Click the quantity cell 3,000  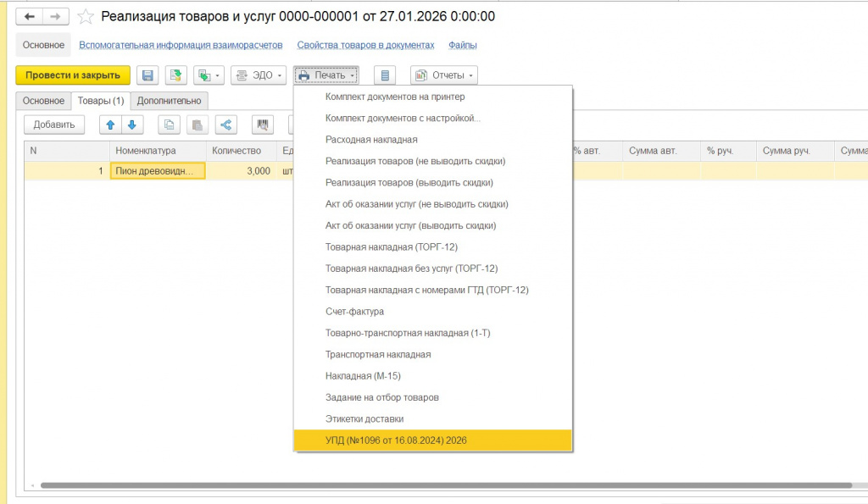coord(242,171)
